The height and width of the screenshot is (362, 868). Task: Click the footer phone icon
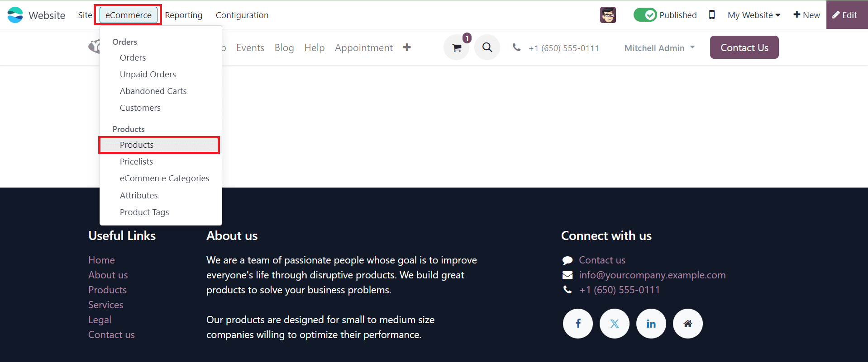(568, 290)
